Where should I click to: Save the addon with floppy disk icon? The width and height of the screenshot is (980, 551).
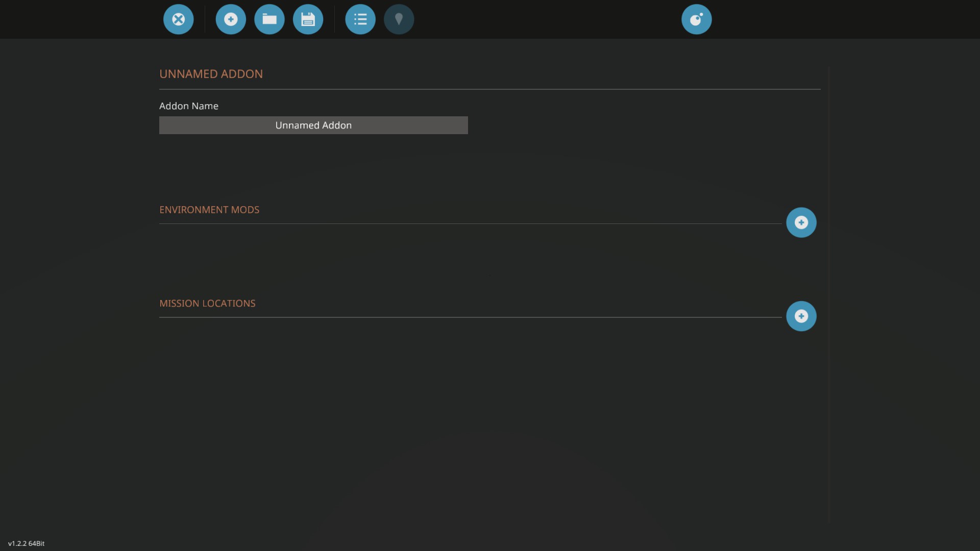308,19
